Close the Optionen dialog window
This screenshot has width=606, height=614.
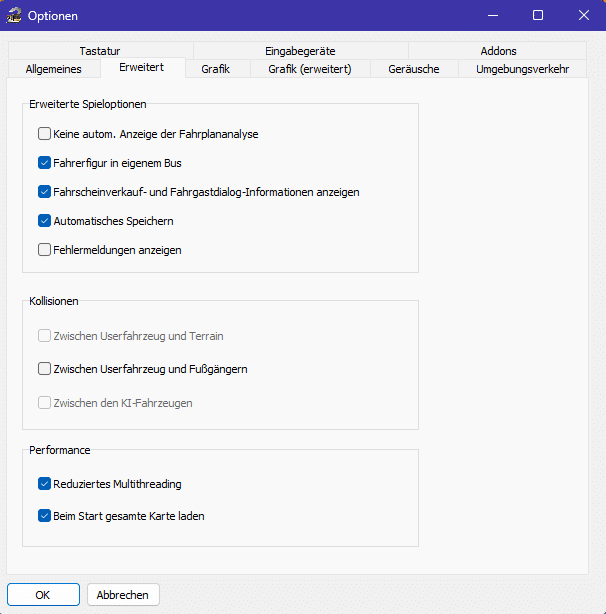pyautogui.click(x=583, y=15)
